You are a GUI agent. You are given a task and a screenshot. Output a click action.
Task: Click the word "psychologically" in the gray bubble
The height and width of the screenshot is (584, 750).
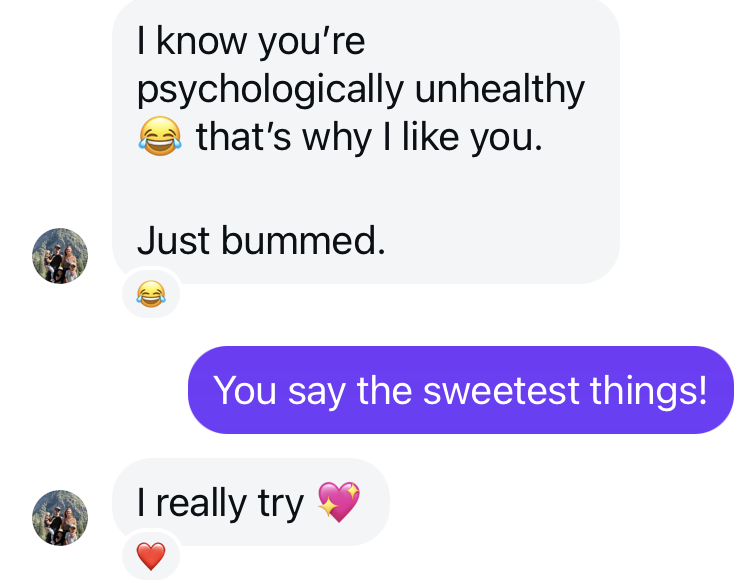[269, 89]
